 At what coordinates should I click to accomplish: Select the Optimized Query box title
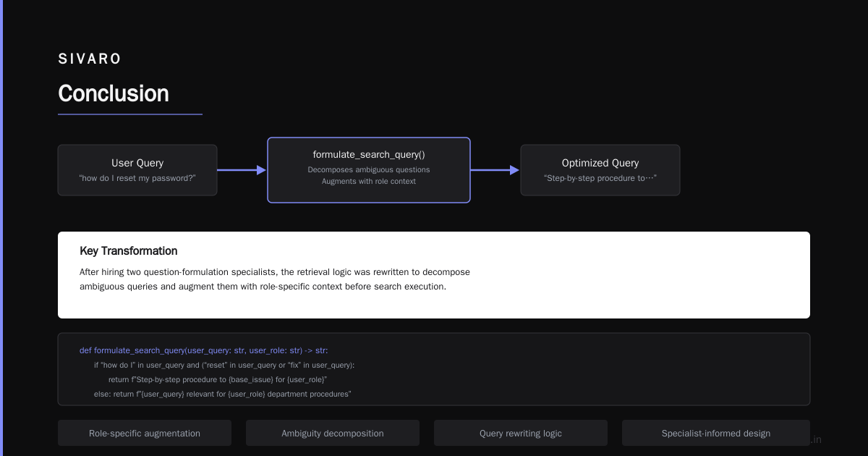click(x=600, y=163)
